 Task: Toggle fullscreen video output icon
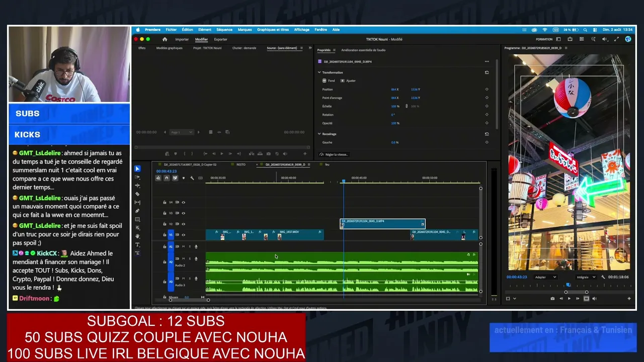pos(617,39)
